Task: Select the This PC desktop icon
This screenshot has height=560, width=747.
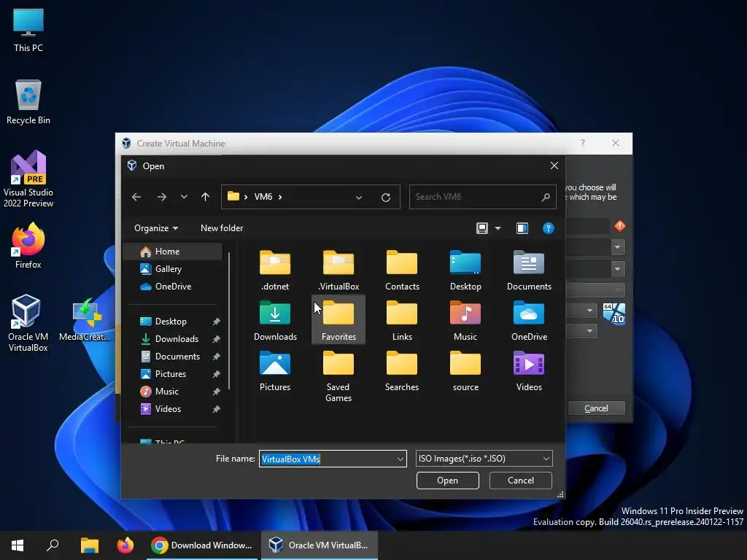Action: pyautogui.click(x=28, y=29)
